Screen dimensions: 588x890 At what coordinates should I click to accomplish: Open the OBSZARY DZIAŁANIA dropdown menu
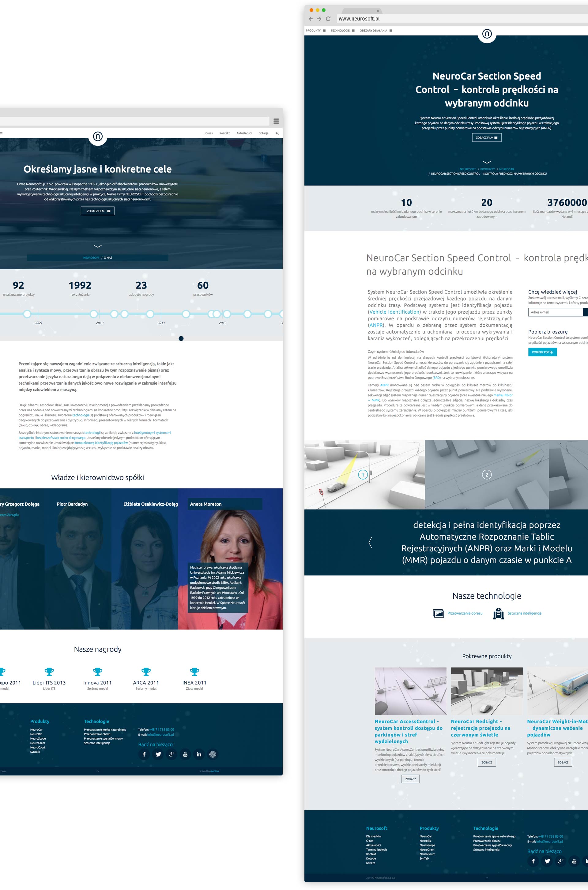376,31
